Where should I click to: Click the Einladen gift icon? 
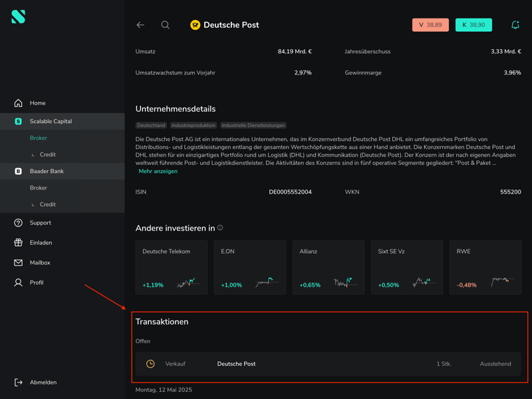tap(19, 243)
